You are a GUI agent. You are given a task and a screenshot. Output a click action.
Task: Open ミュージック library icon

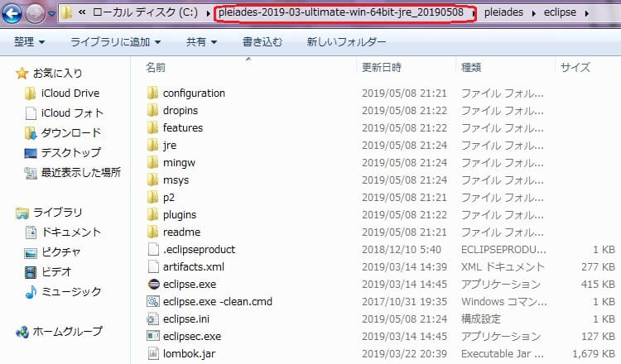tap(31, 292)
